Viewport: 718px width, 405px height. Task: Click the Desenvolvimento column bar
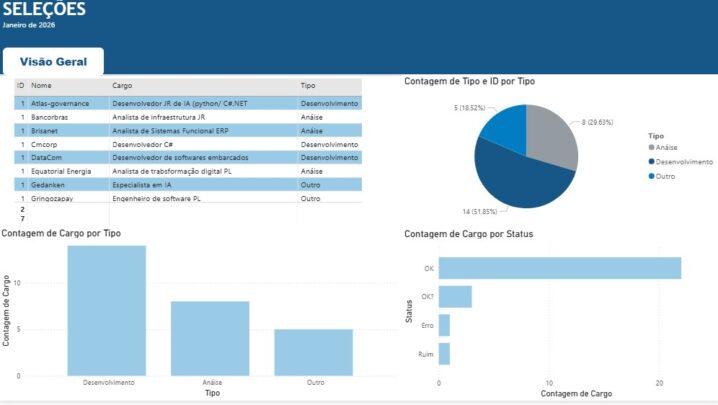point(107,311)
